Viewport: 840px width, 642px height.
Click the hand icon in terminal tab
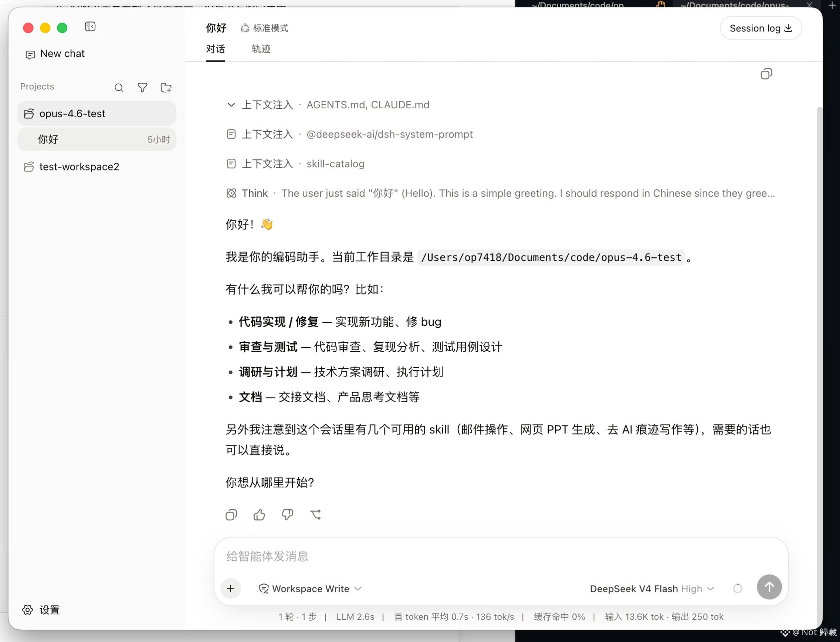(x=661, y=4)
